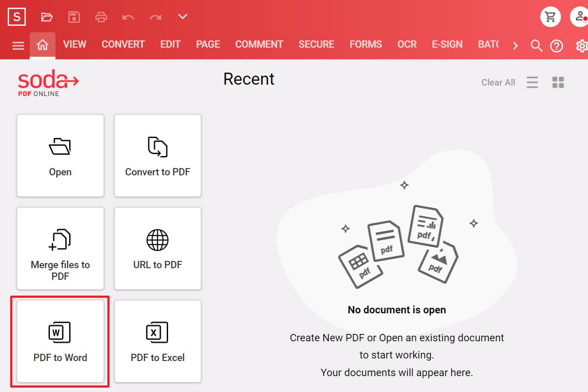Switch Recent to grid view
The height and width of the screenshot is (392, 588).
558,82
